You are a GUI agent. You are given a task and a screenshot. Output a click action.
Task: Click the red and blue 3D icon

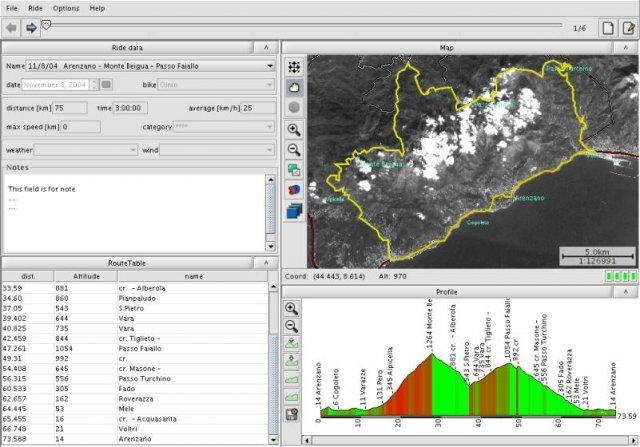pos(295,189)
